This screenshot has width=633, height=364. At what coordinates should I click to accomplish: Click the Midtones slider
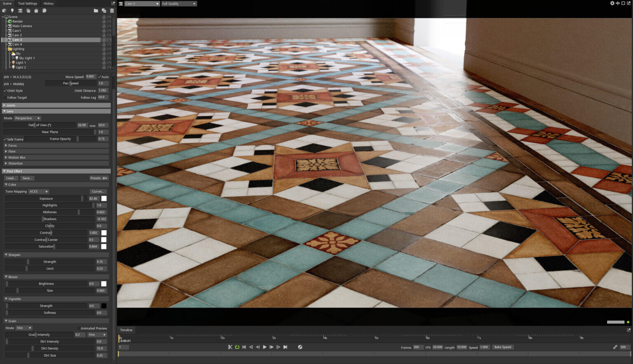[x=50, y=212]
